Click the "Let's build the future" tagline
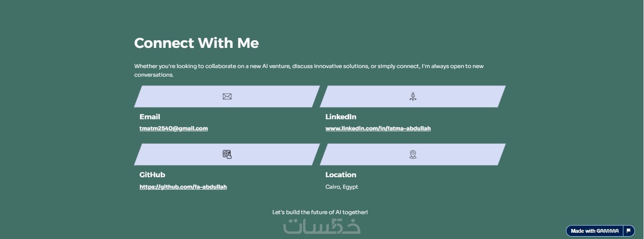Image resolution: width=644 pixels, height=239 pixels. (320, 212)
